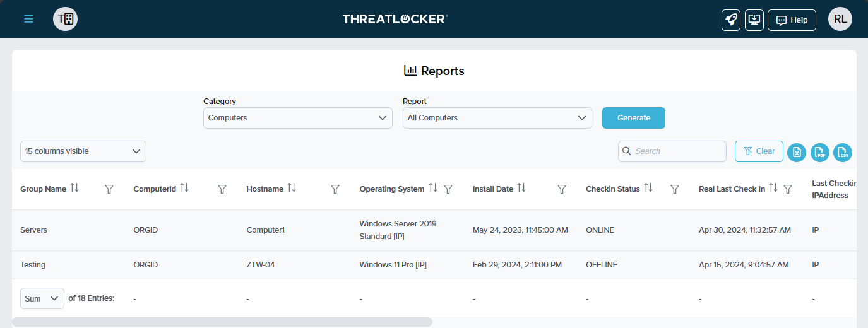Click the May 24, 2023 install date
This screenshot has height=328, width=868.
click(x=520, y=230)
